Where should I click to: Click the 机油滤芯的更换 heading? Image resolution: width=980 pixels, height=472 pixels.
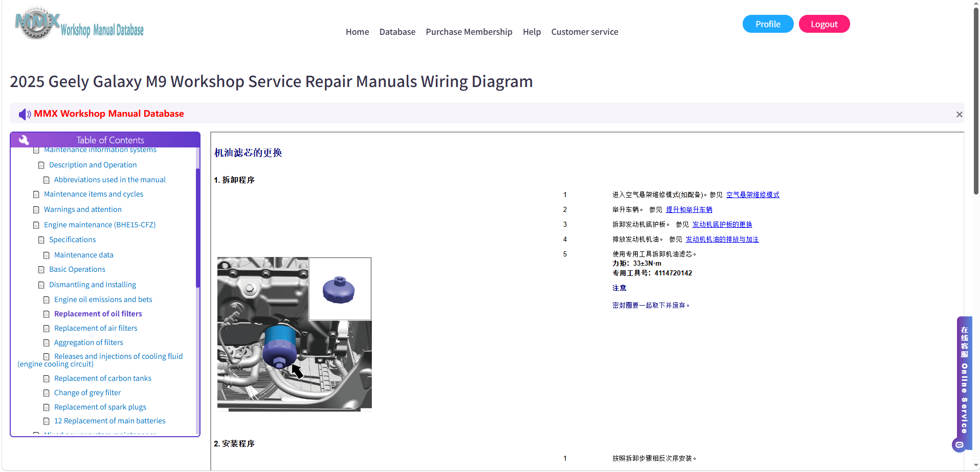coord(248,153)
